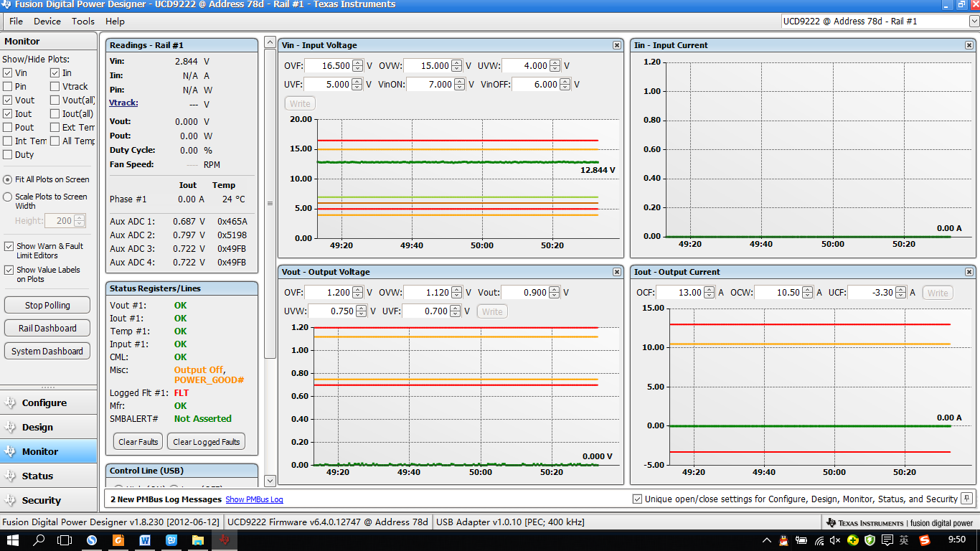980x551 pixels.
Task: Adjust the OCF spinner in Iout panel
Action: [709, 293]
